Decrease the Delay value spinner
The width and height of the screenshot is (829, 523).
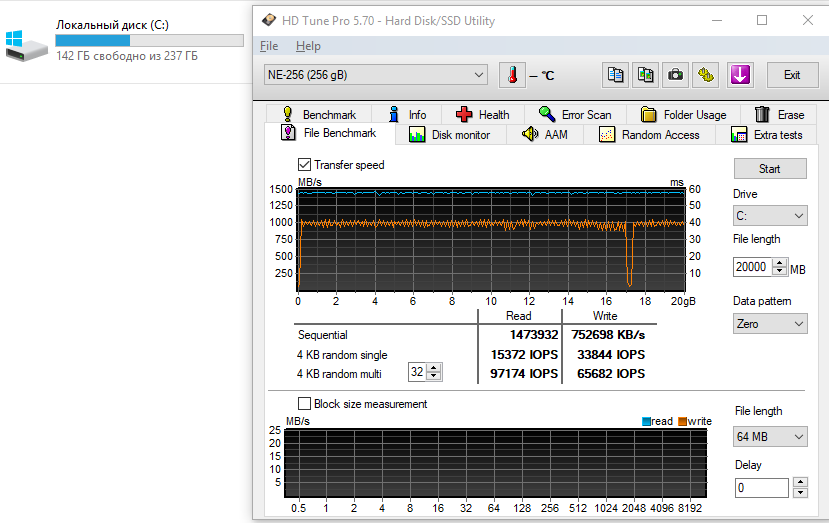pyautogui.click(x=800, y=492)
